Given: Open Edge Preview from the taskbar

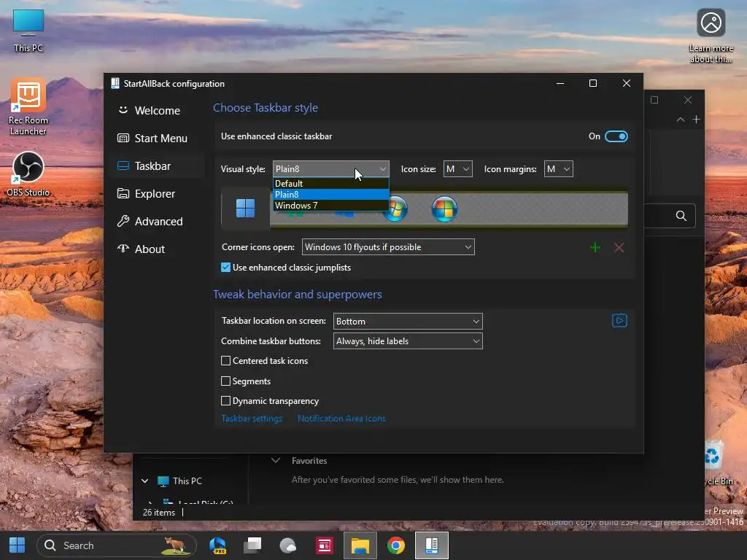Looking at the screenshot, I should pyautogui.click(x=217, y=545).
